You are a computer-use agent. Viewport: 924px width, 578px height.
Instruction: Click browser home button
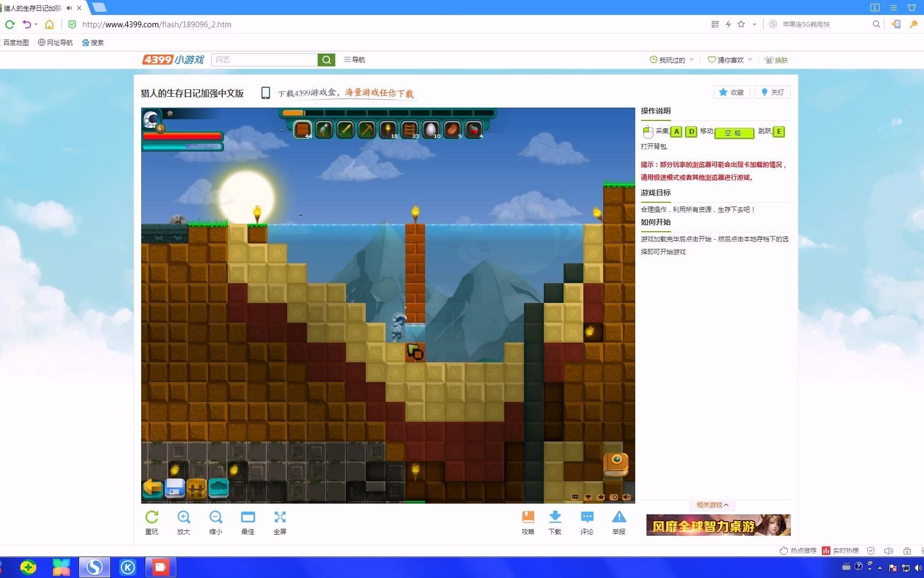49,24
